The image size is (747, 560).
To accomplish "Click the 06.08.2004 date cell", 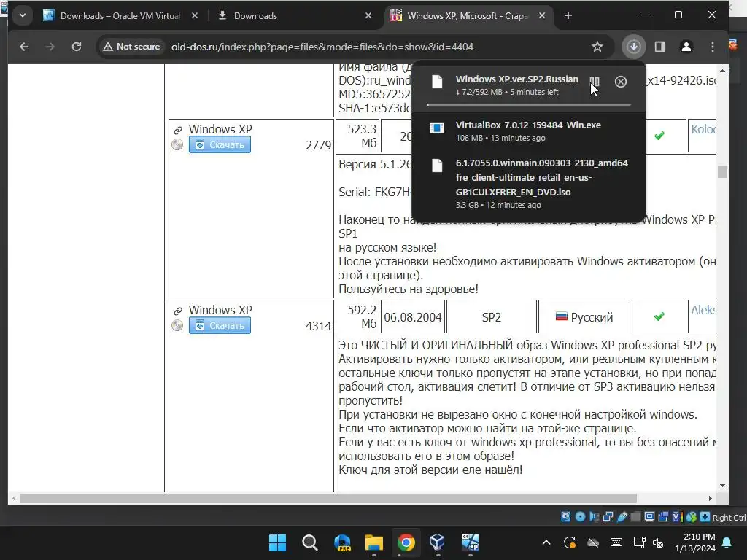I will pos(413,317).
